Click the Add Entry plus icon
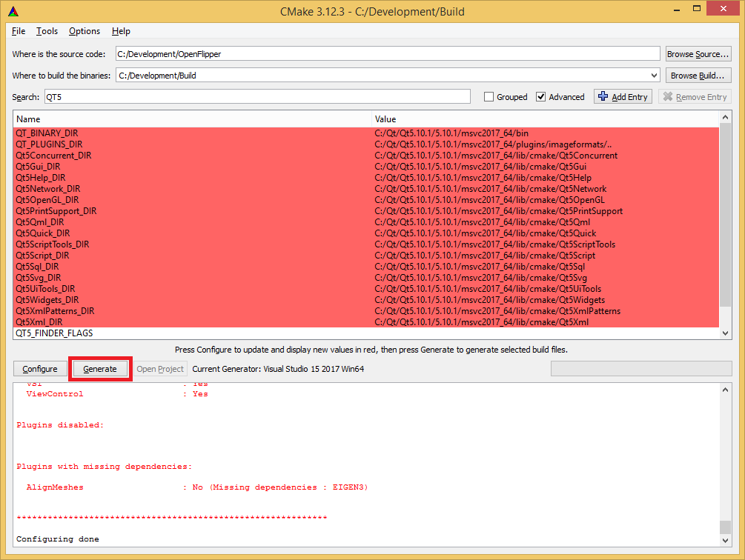Viewport: 745px width, 560px height. (604, 96)
